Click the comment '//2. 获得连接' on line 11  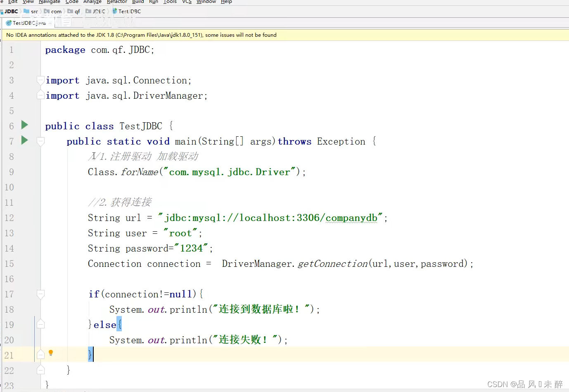tap(120, 202)
